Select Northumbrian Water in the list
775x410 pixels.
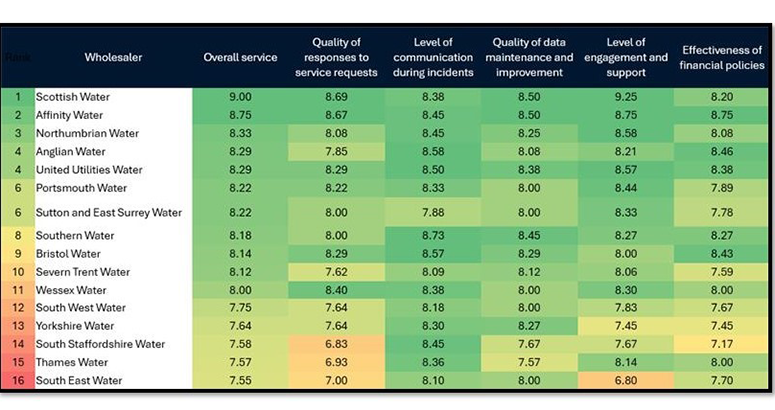(87, 133)
